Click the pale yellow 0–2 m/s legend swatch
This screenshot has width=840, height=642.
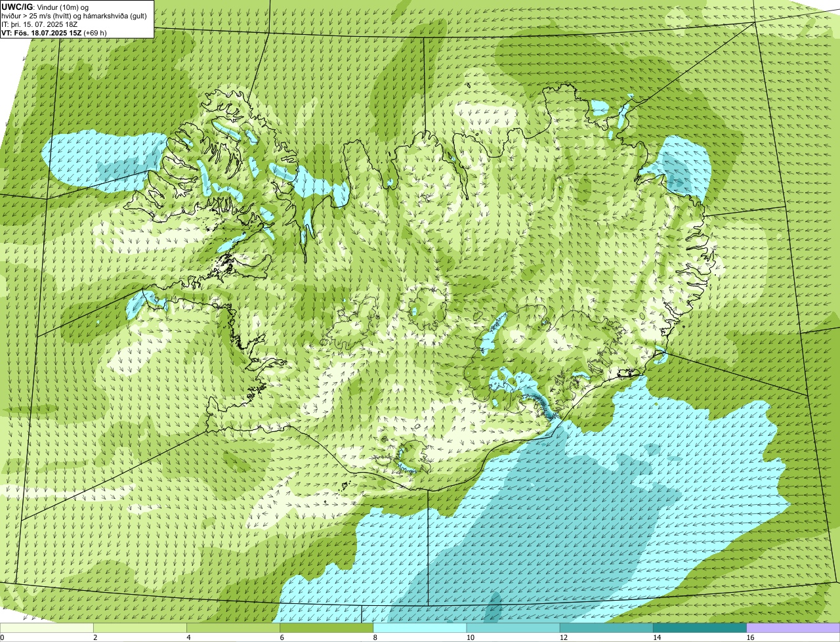(x=47, y=628)
